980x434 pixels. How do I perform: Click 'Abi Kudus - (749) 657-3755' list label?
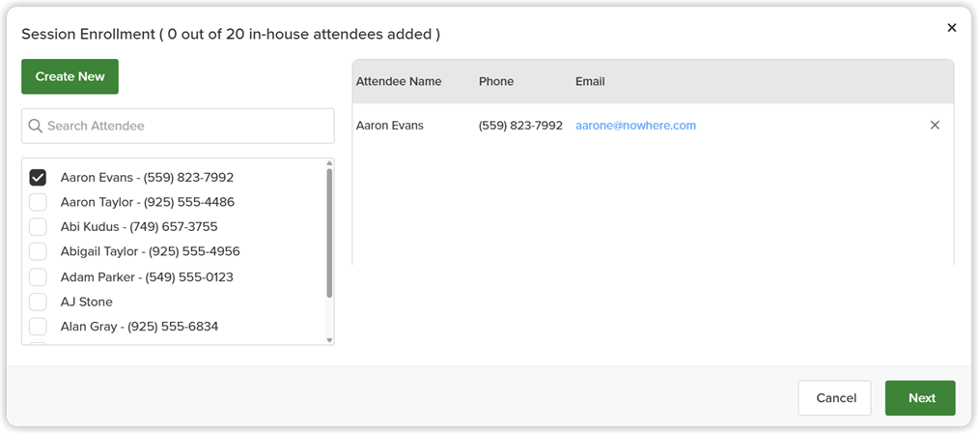coord(139,226)
